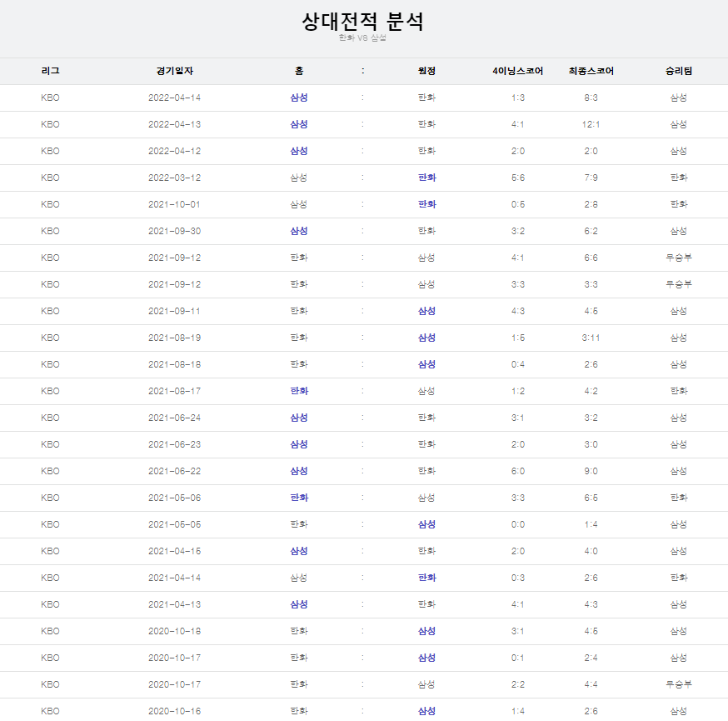Image resolution: width=728 pixels, height=721 pixels.
Task: Click 무승부 result in the 6:6 game row
Action: point(679,258)
